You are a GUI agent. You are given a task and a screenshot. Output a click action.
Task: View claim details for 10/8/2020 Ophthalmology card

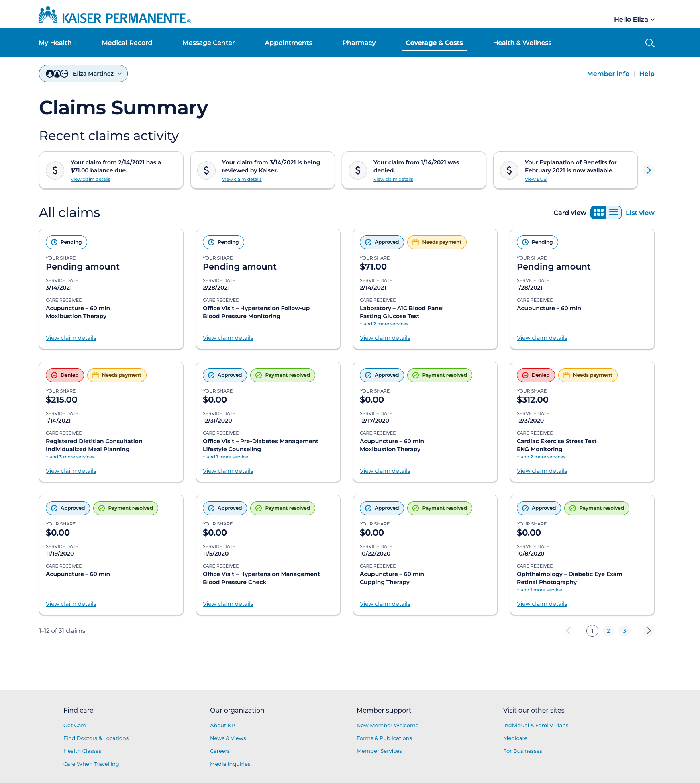[x=542, y=604]
